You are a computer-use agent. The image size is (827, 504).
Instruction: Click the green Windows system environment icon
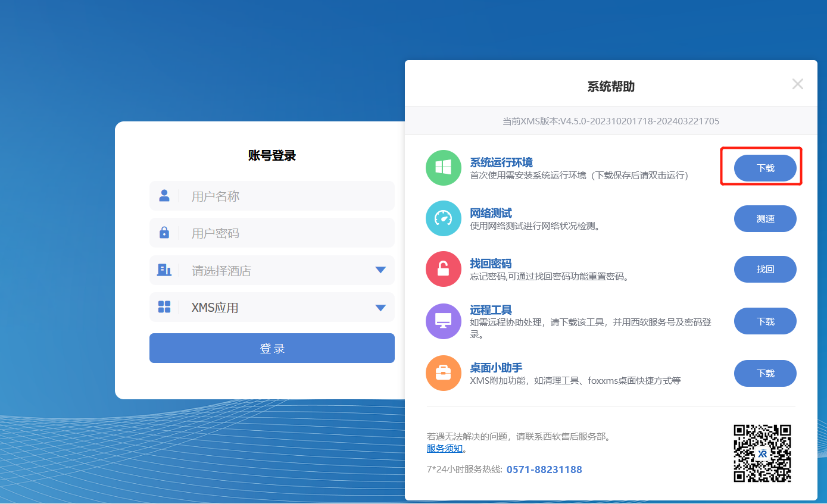pyautogui.click(x=443, y=168)
